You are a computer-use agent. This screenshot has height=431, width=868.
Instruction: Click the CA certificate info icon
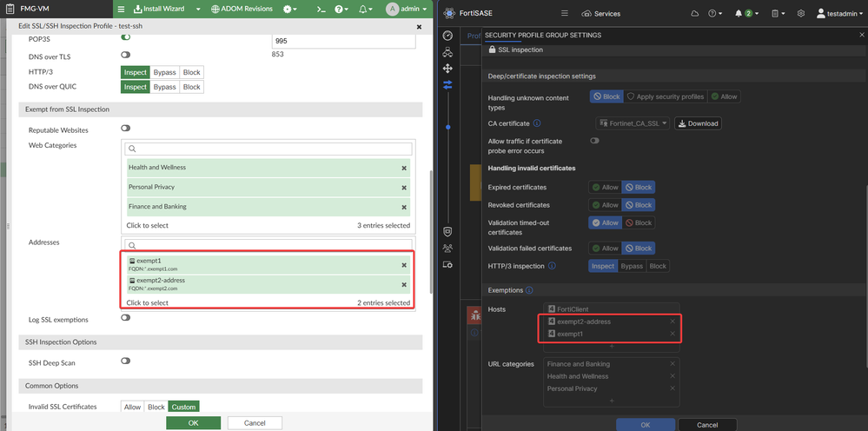click(537, 123)
